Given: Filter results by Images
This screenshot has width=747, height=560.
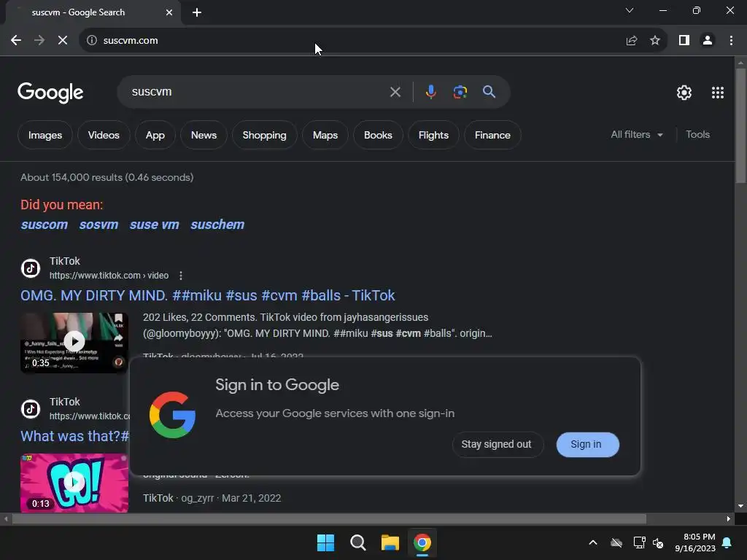Looking at the screenshot, I should (45, 135).
